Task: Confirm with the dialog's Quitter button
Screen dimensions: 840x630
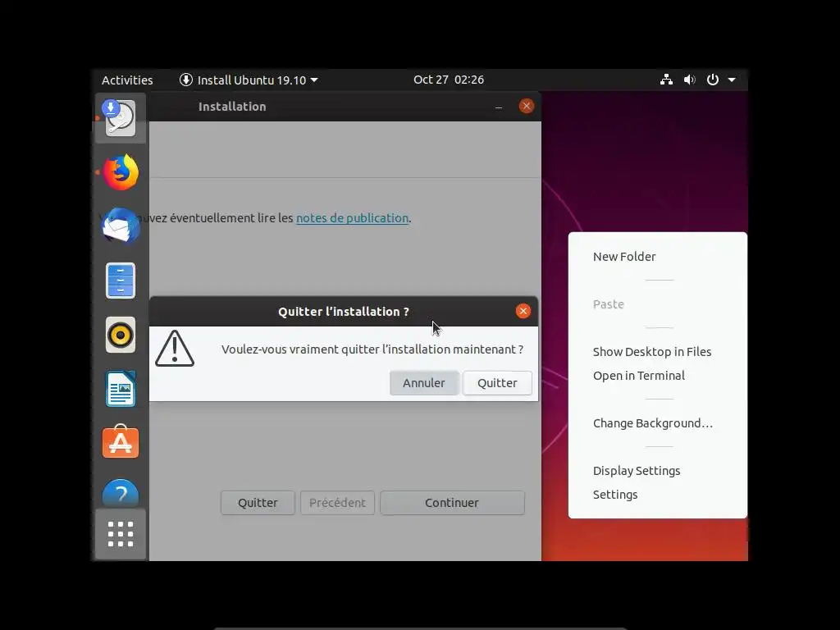Action: point(497,383)
